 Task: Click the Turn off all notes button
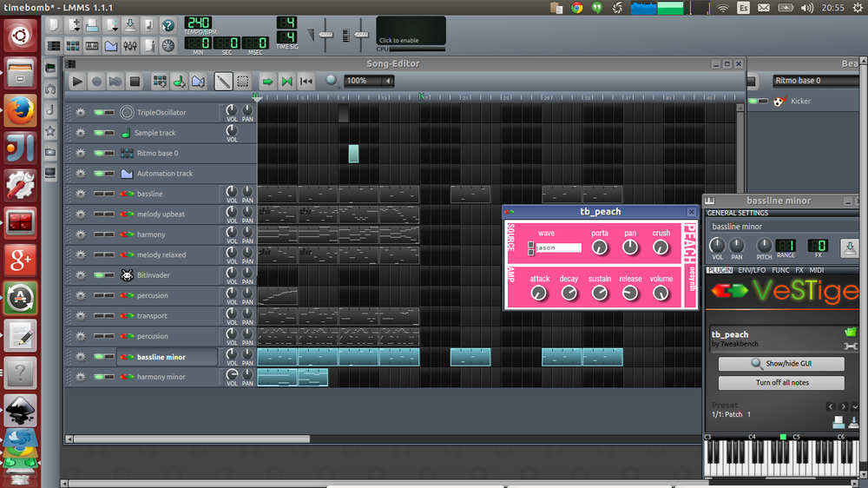pos(781,383)
